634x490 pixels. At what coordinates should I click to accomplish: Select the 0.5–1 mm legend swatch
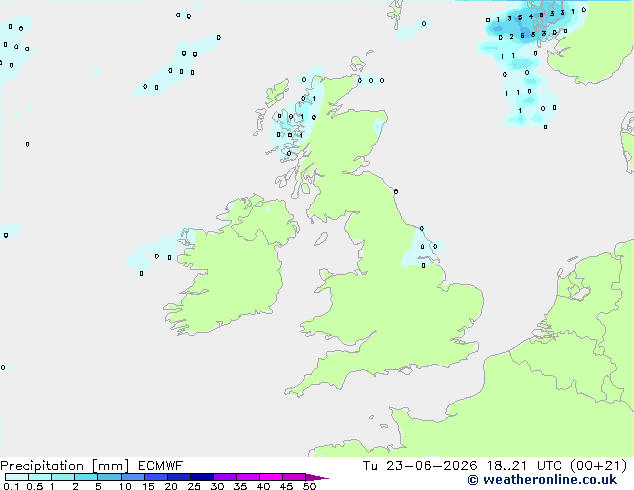[40, 477]
